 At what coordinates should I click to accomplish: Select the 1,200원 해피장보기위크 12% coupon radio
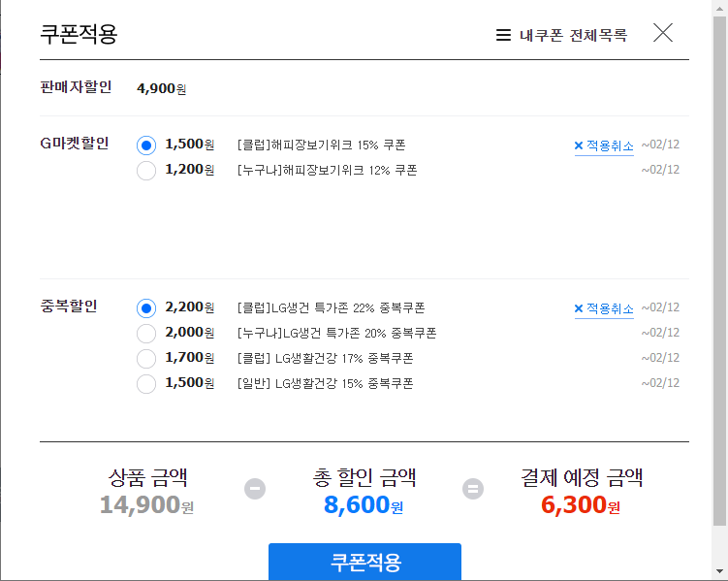click(x=146, y=171)
